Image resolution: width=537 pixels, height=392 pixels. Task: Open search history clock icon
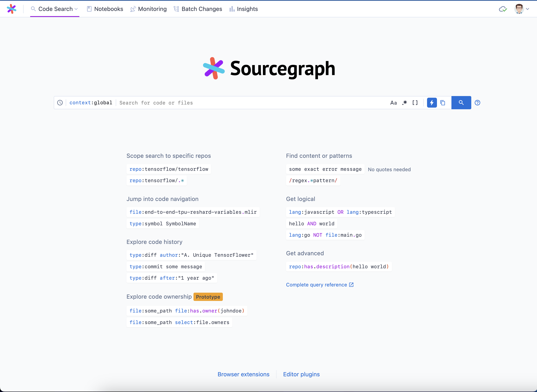pos(60,103)
